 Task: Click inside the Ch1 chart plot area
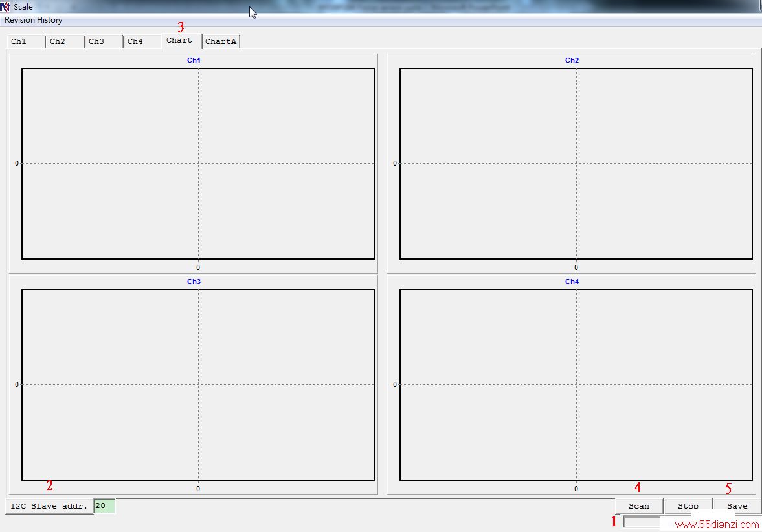tap(198, 163)
